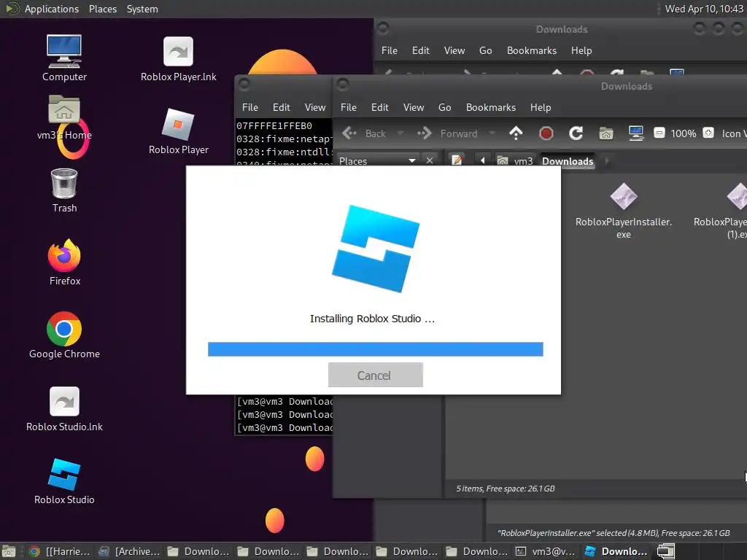Image resolution: width=747 pixels, height=560 pixels.
Task: Go Forward in front Downloads window
Action: click(447, 133)
